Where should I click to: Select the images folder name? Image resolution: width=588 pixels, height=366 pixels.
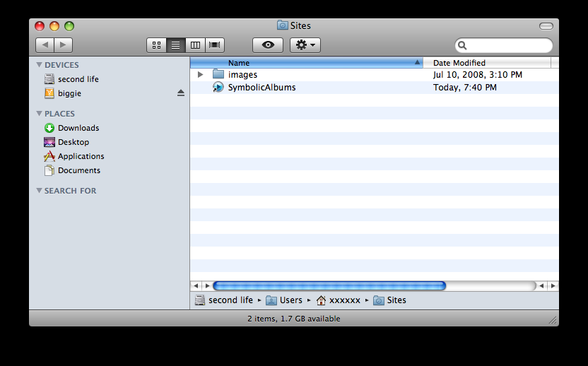(x=242, y=75)
